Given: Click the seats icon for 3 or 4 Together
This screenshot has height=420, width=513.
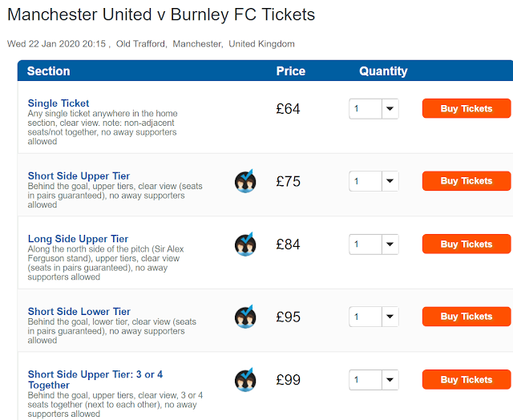Looking at the screenshot, I should tap(245, 380).
